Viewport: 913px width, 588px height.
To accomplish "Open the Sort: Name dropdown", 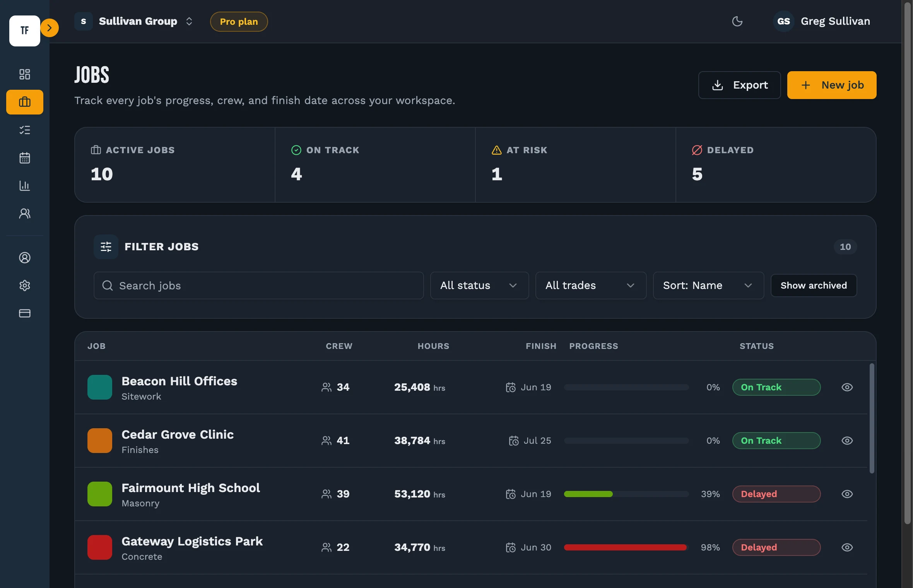I will tap(709, 285).
